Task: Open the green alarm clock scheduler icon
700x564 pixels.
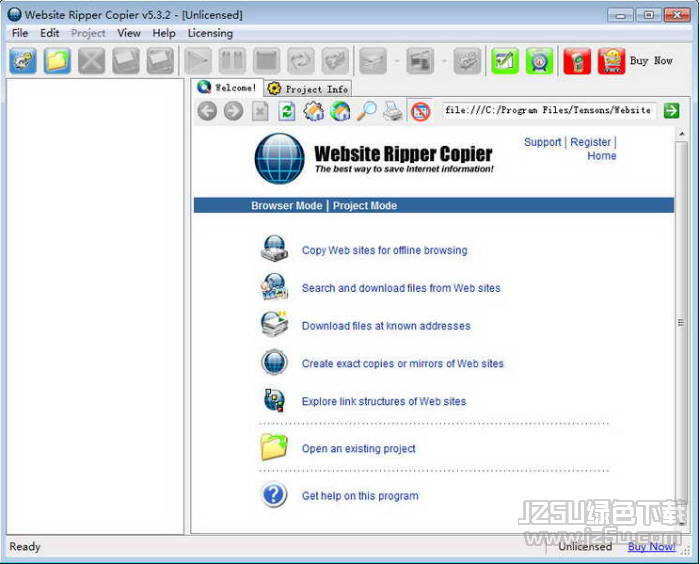Action: coord(539,61)
